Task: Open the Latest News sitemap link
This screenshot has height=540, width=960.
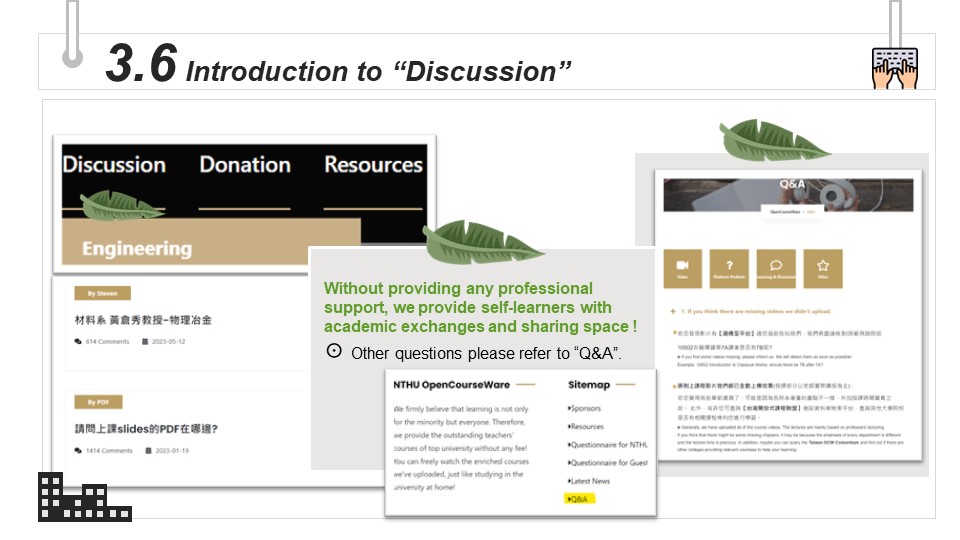Action: click(x=589, y=481)
